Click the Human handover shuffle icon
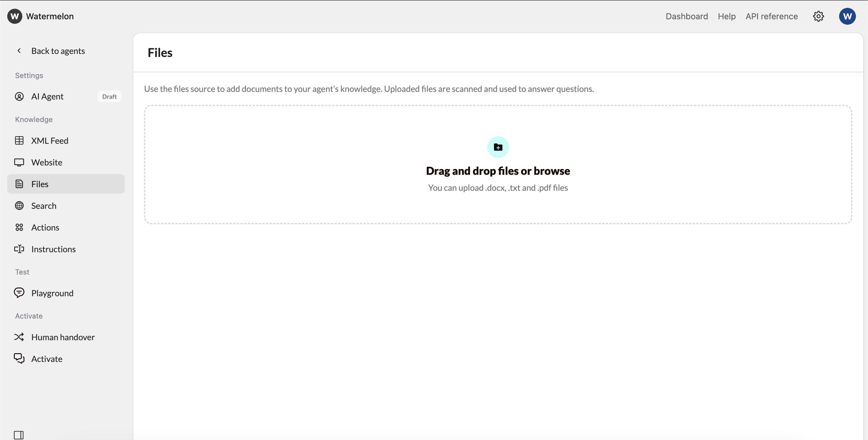This screenshot has height=440, width=868. coord(19,337)
